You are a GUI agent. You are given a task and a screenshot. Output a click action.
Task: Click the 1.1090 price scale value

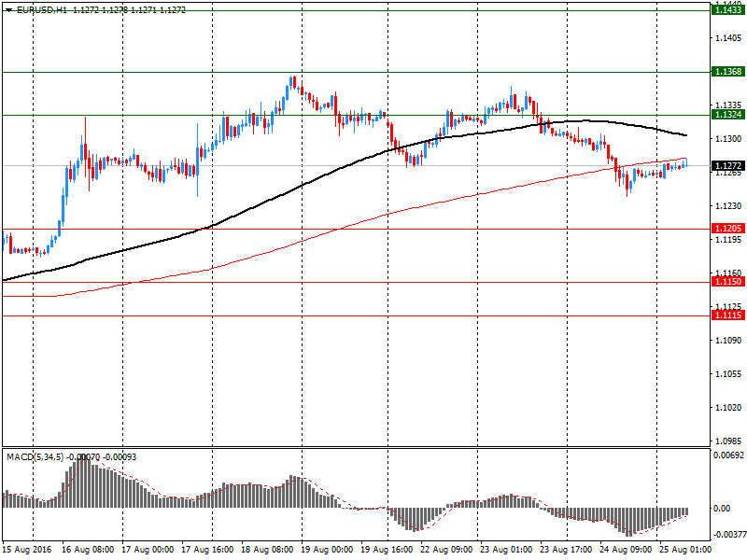coord(728,340)
